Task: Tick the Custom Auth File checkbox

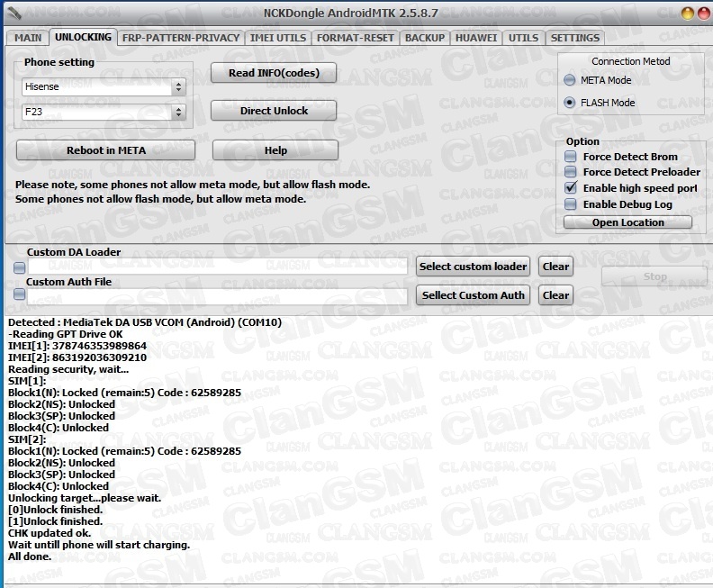Action: point(19,294)
